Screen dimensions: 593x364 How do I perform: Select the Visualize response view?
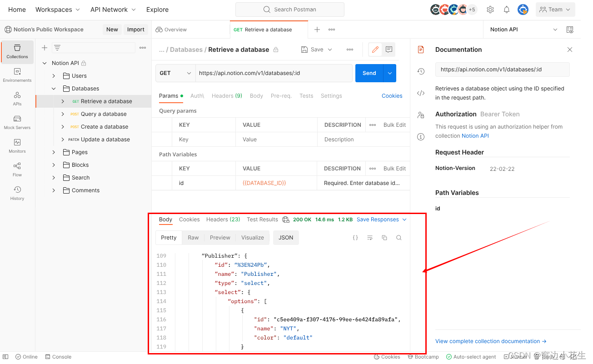coord(253,238)
